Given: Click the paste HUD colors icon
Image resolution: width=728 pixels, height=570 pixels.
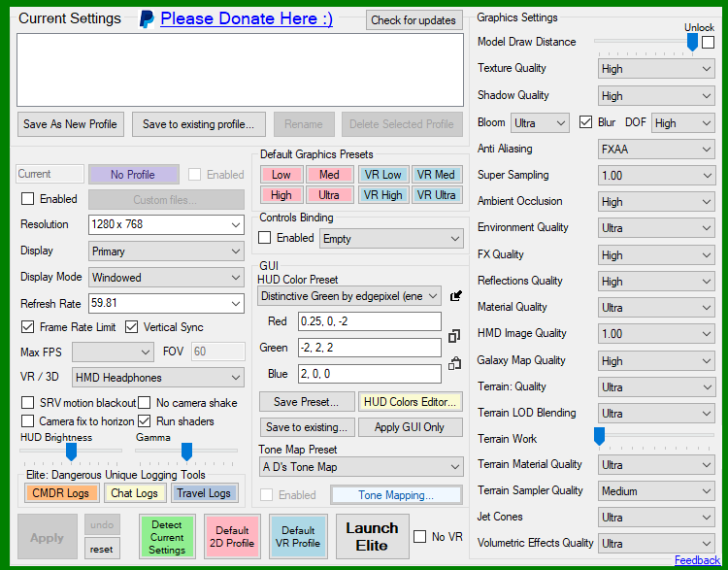Looking at the screenshot, I should pyautogui.click(x=454, y=363).
